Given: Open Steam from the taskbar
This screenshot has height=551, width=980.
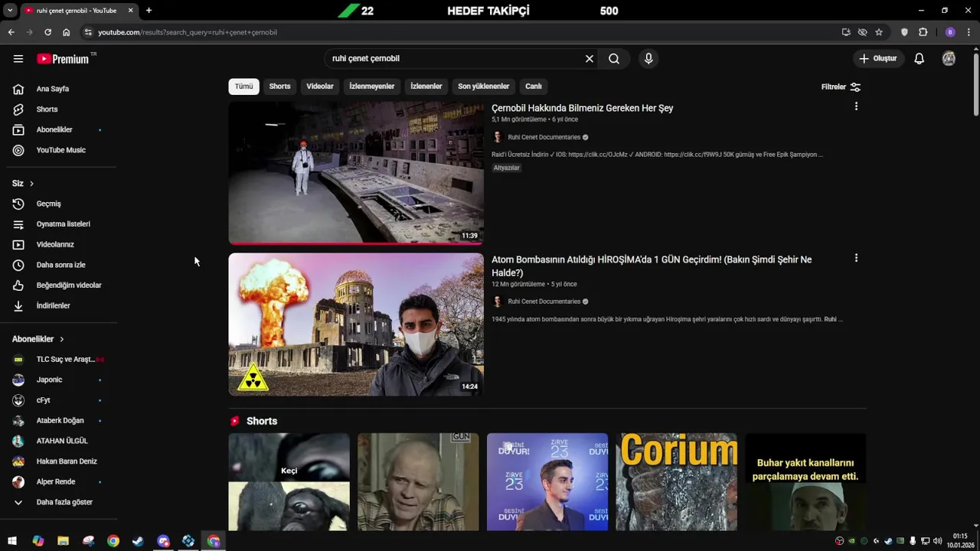Looking at the screenshot, I should click(x=138, y=541).
